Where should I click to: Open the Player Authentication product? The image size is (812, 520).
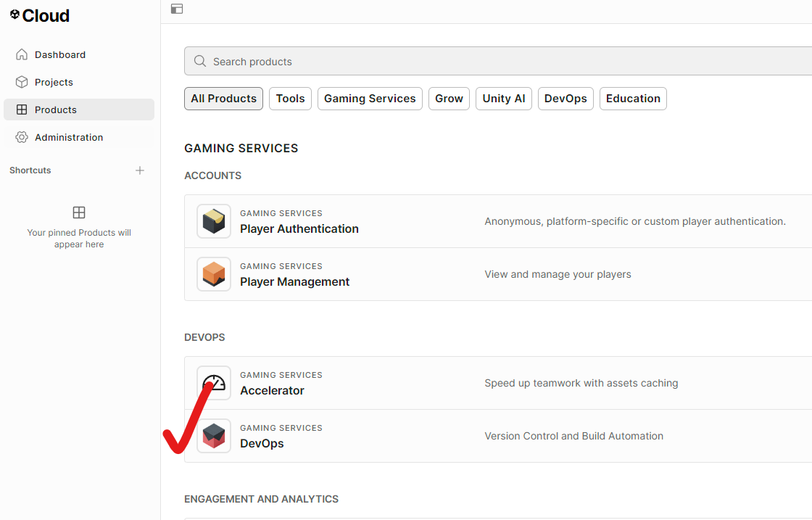tap(498, 221)
